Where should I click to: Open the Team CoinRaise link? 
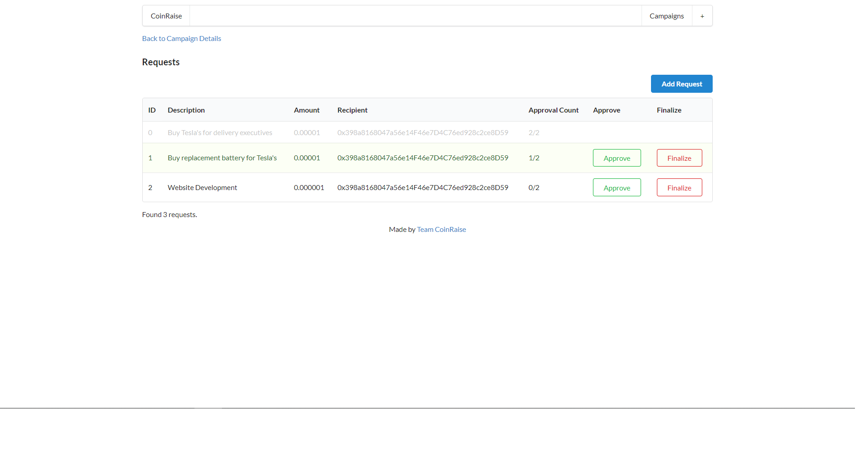(441, 229)
